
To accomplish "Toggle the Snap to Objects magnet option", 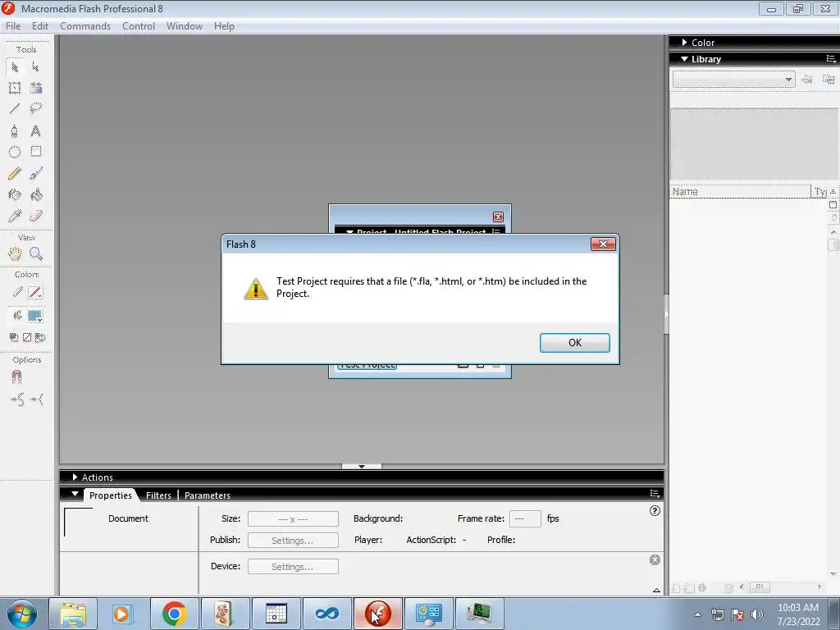I will click(x=16, y=377).
